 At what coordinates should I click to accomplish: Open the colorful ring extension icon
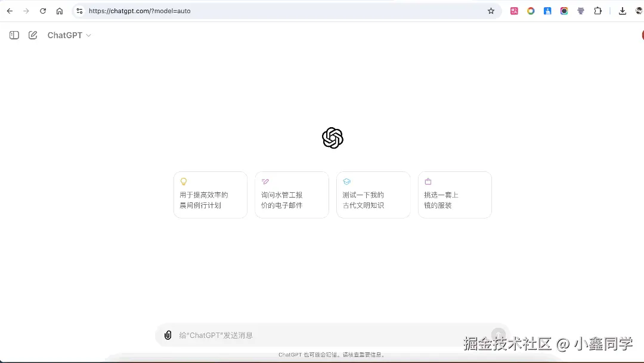point(531,11)
